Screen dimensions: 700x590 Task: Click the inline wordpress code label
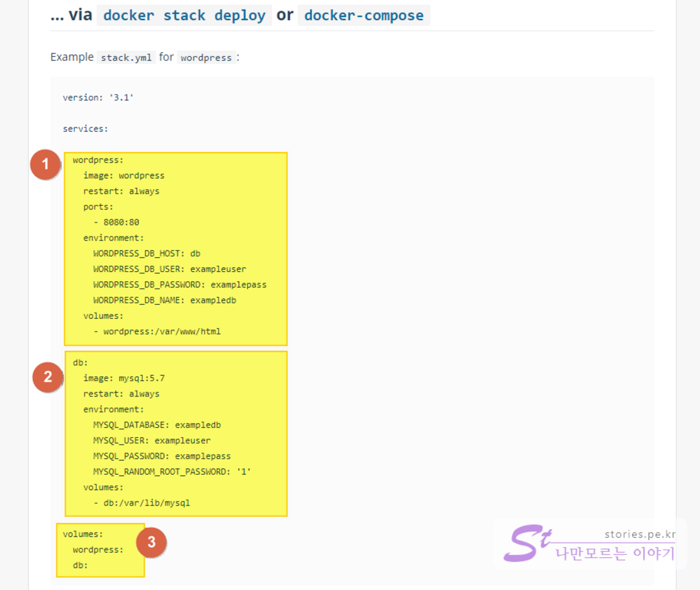[x=206, y=58]
